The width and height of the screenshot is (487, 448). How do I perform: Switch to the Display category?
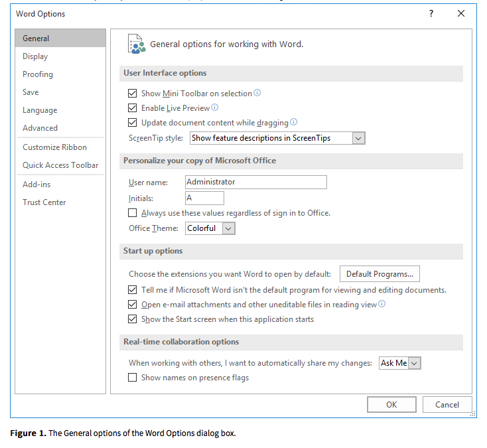point(60,56)
